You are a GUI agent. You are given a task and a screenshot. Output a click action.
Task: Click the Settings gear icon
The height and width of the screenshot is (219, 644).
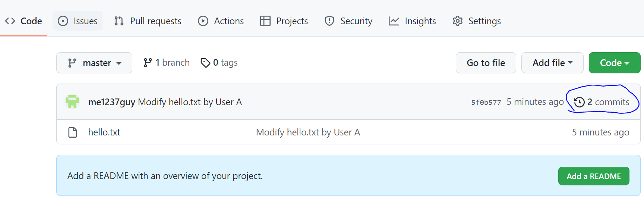click(x=458, y=21)
